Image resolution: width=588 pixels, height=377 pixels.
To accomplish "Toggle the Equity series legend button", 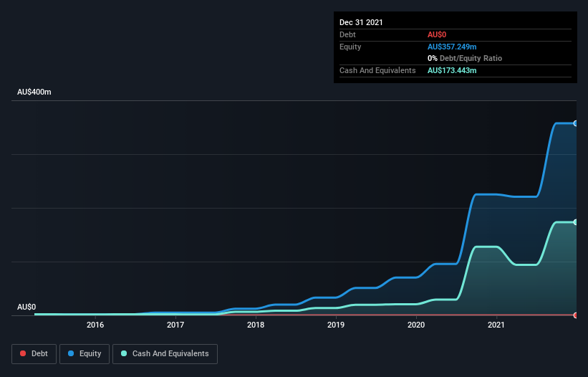I will click(x=85, y=354).
